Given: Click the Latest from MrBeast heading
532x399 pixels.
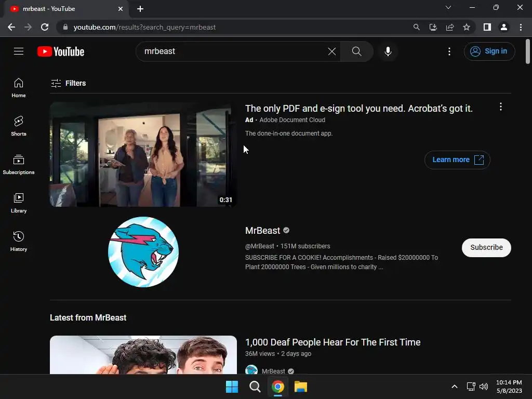Looking at the screenshot, I should (x=88, y=317).
